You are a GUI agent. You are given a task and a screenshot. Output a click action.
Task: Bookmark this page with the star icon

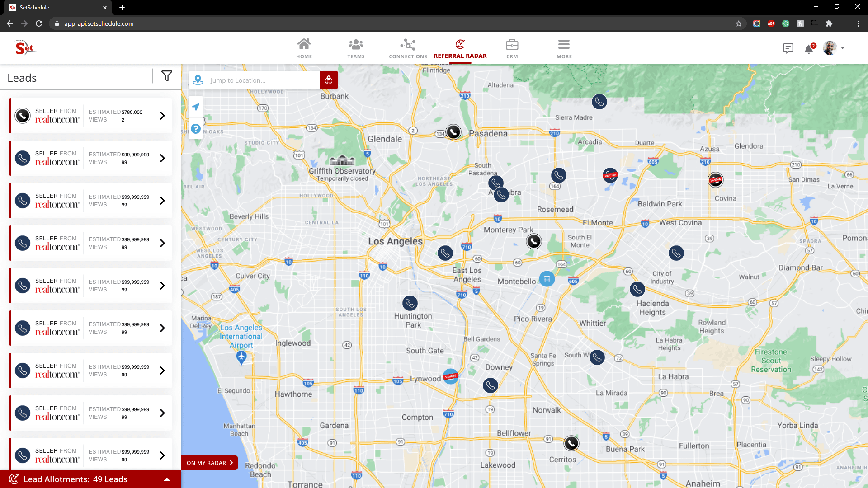739,23
